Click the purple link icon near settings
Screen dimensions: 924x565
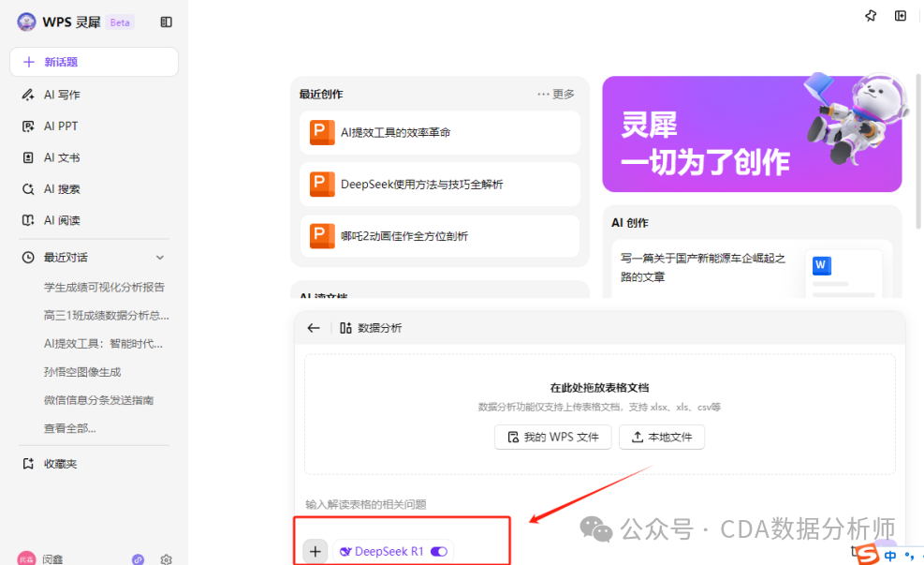[138, 559]
